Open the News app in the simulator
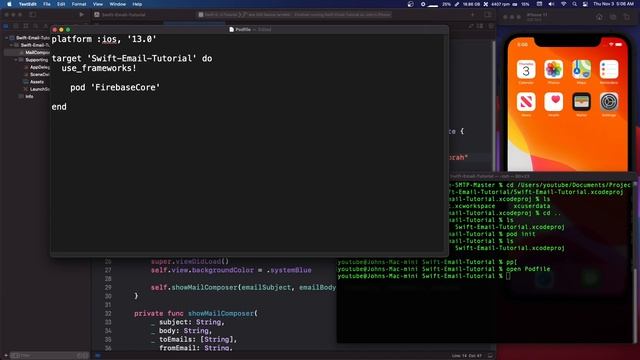This screenshot has height=360, width=640. click(x=526, y=102)
